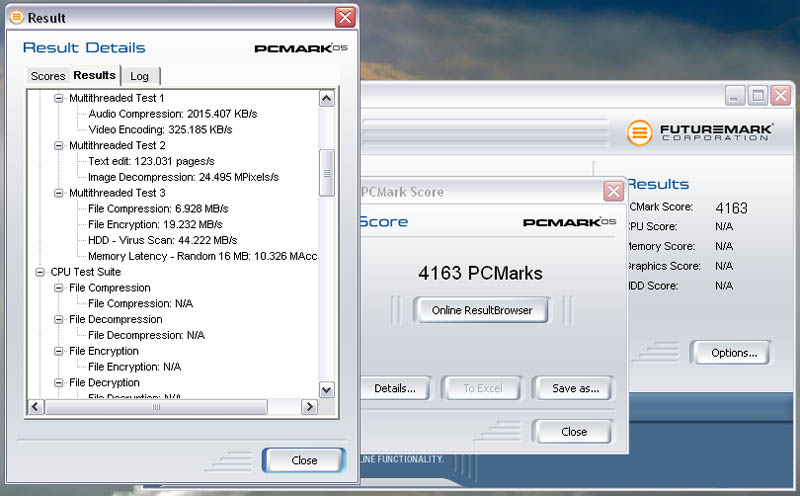The image size is (800, 496).
Task: Click the 4163 value in Results panel
Action: point(731,208)
